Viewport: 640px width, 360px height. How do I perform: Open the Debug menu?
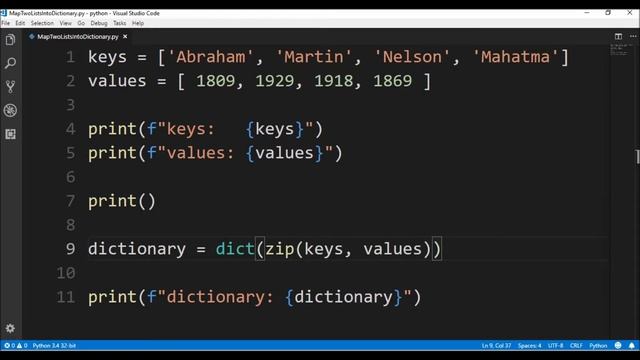click(x=99, y=23)
